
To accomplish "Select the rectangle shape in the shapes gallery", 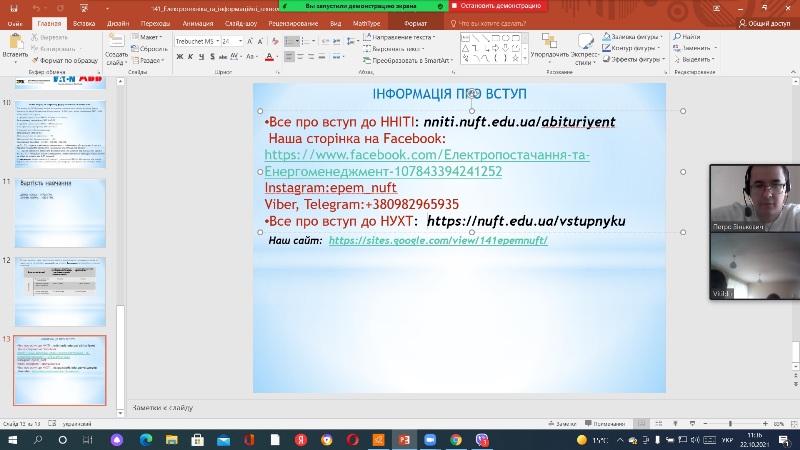I will pyautogui.click(x=495, y=38).
